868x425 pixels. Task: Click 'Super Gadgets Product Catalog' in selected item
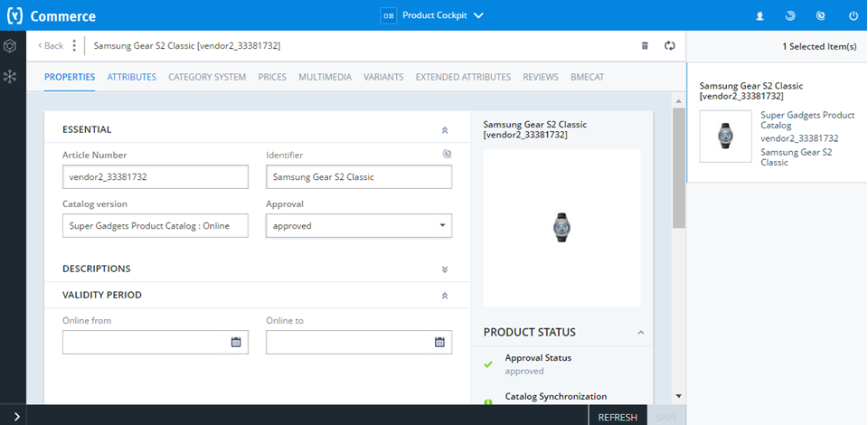[x=807, y=120]
